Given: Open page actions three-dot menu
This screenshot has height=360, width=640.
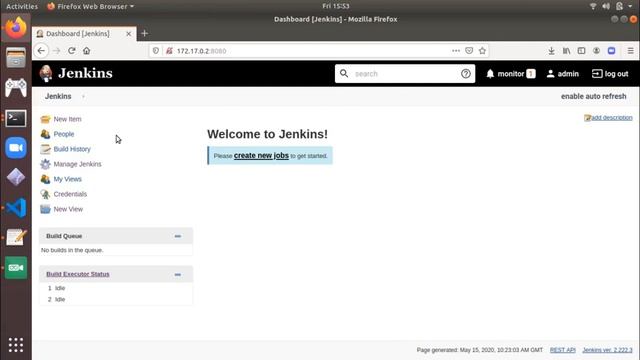Looking at the screenshot, I should (x=456, y=51).
